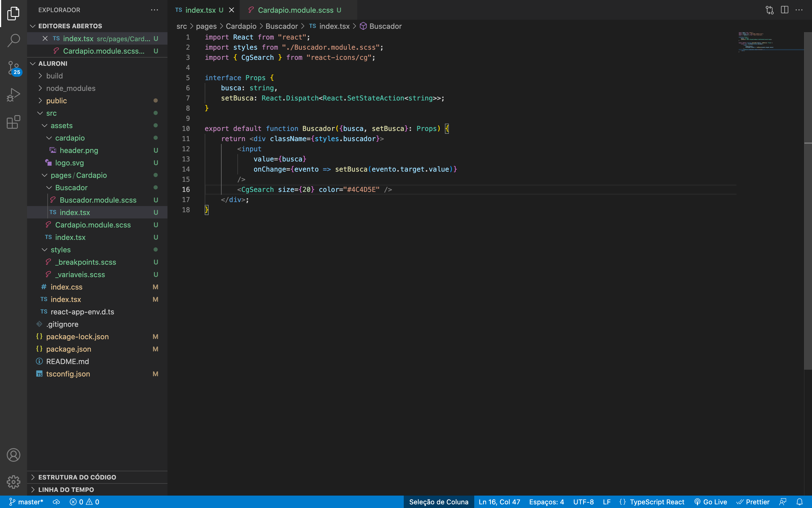Open Buscador.module.scss file
Viewport: 812px width, 508px height.
coord(97,200)
